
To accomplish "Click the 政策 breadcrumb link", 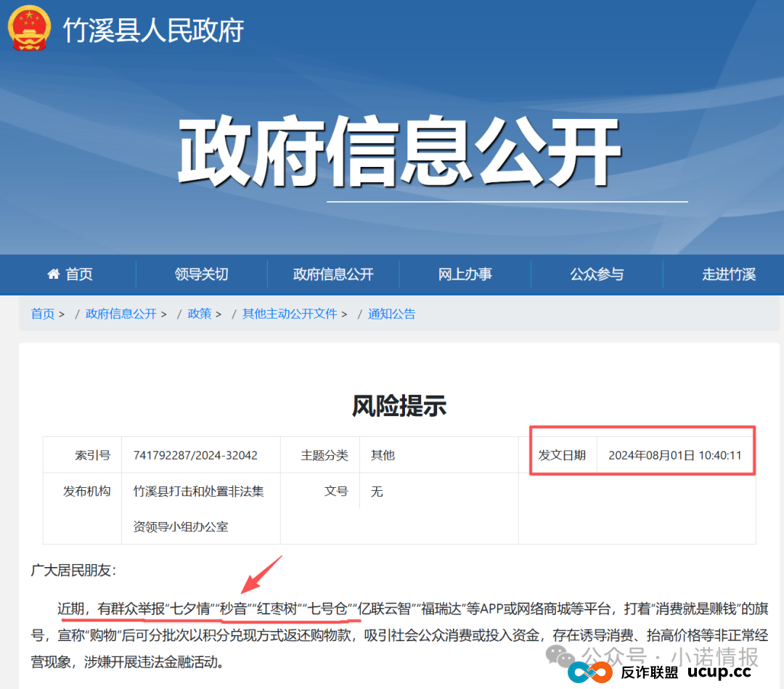I will [200, 314].
